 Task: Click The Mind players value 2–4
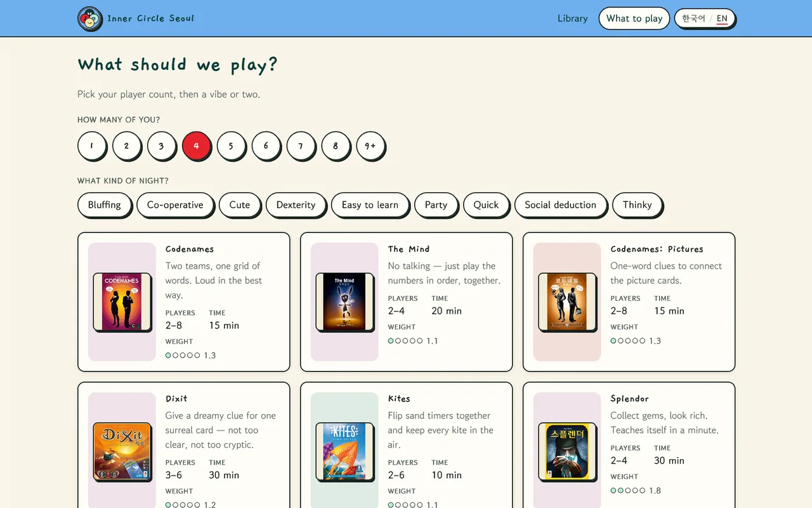396,311
